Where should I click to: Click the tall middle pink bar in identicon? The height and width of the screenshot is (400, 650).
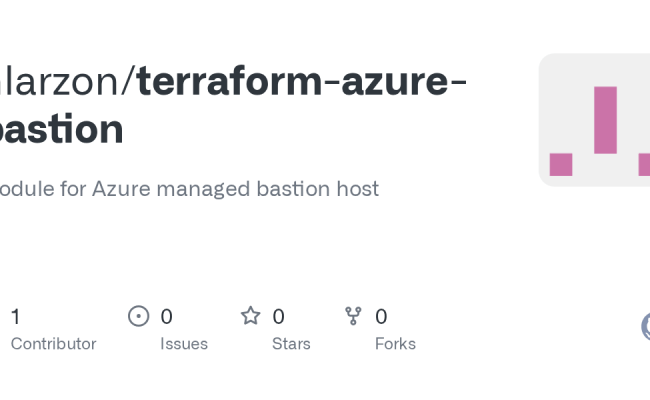[605, 120]
